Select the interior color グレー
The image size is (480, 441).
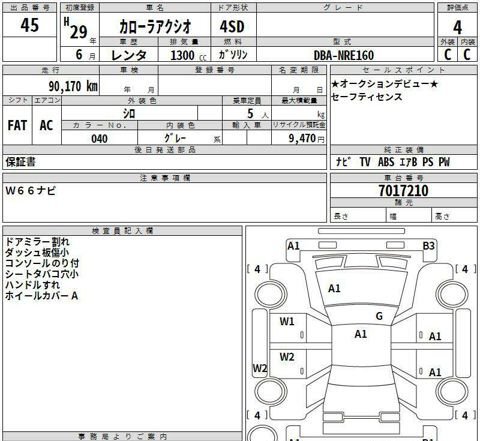pyautogui.click(x=175, y=138)
